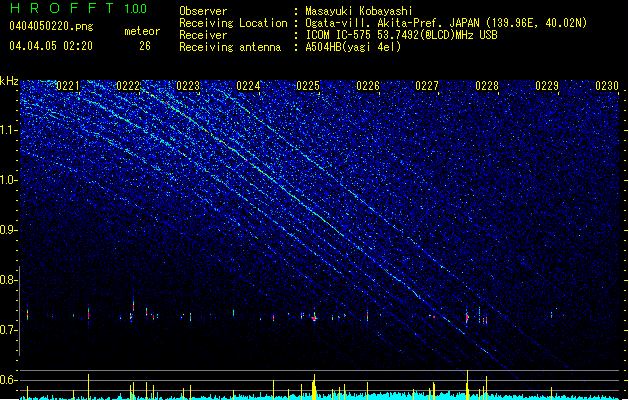Click the 0229 time marker
Viewport: 629px width, 400px height.
[547, 86]
